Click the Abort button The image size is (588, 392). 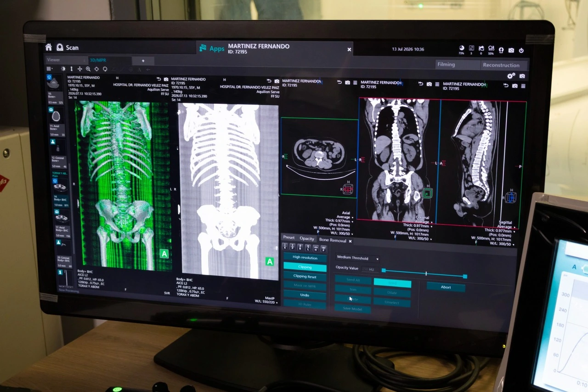coord(446,287)
